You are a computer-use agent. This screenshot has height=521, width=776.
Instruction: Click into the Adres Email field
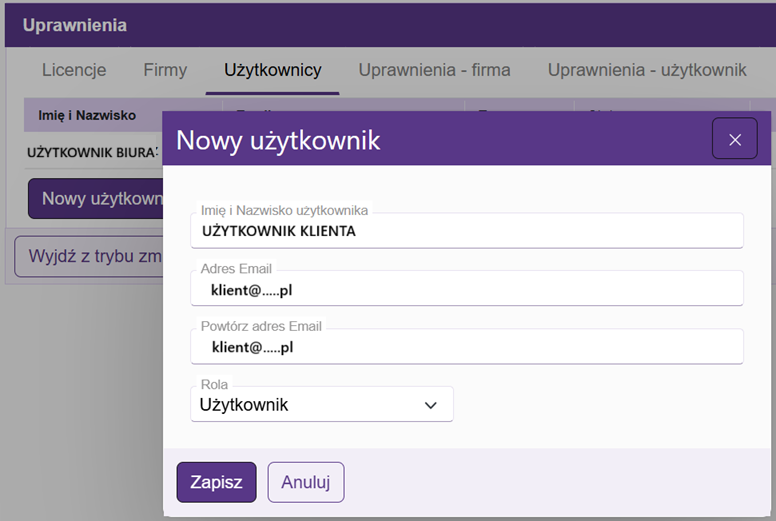(466, 290)
